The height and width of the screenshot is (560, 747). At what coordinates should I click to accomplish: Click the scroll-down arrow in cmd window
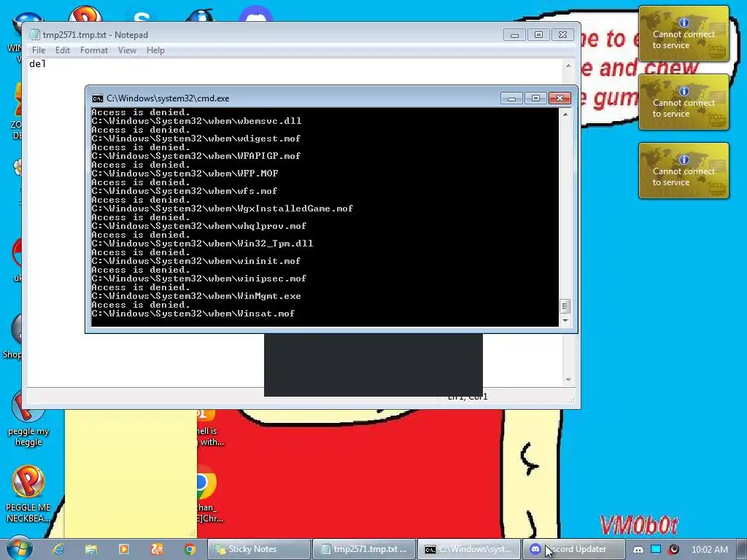[565, 321]
